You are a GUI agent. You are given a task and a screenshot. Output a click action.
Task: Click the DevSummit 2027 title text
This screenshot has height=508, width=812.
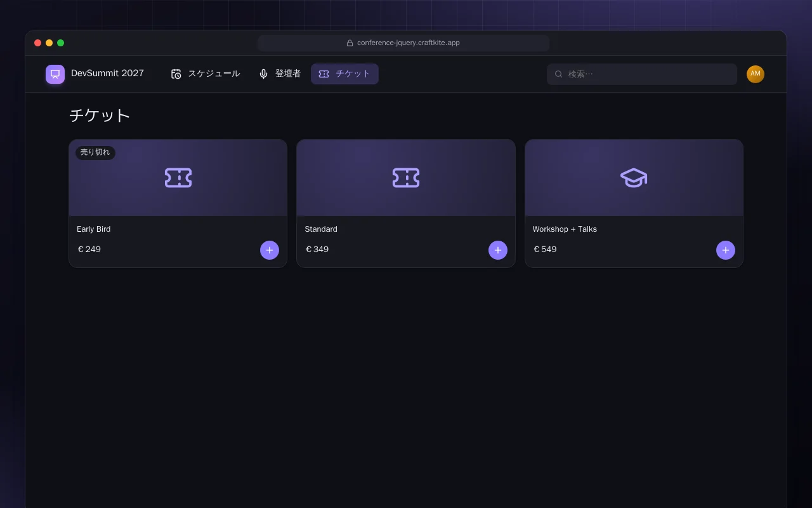pos(107,73)
